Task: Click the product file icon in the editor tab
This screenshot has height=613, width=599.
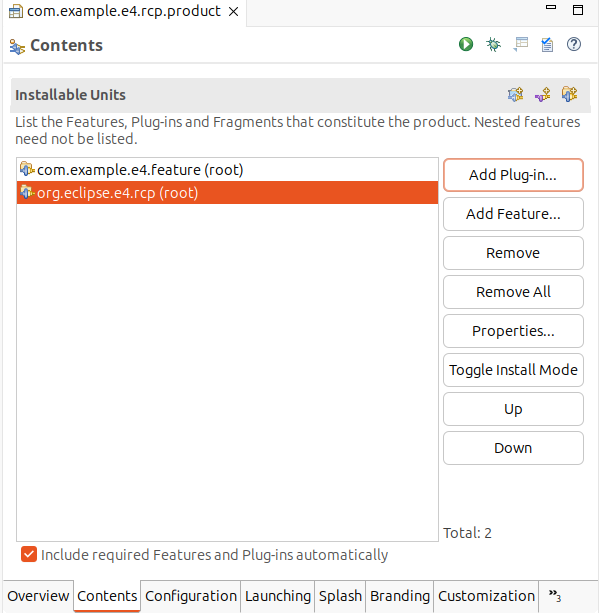Action: tap(16, 12)
